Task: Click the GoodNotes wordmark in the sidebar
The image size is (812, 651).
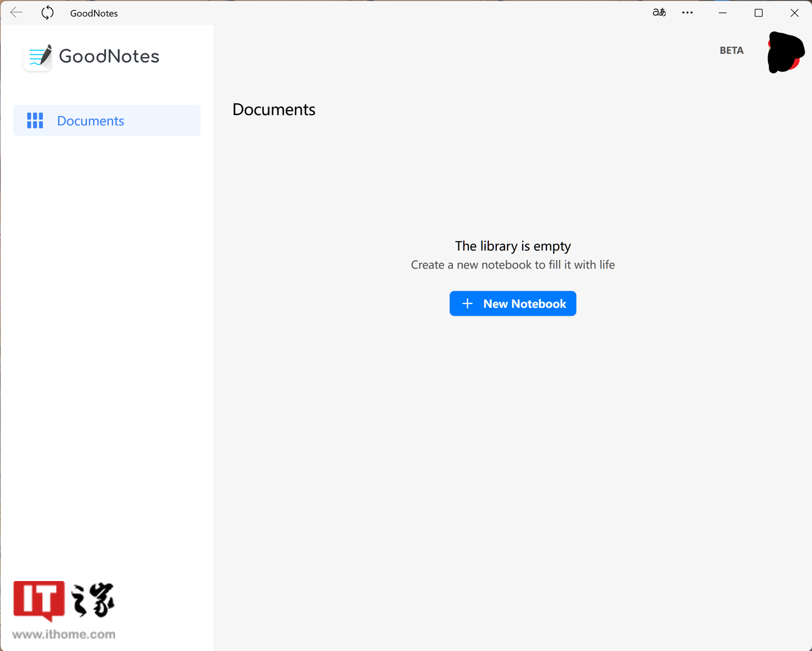Action: [x=109, y=56]
